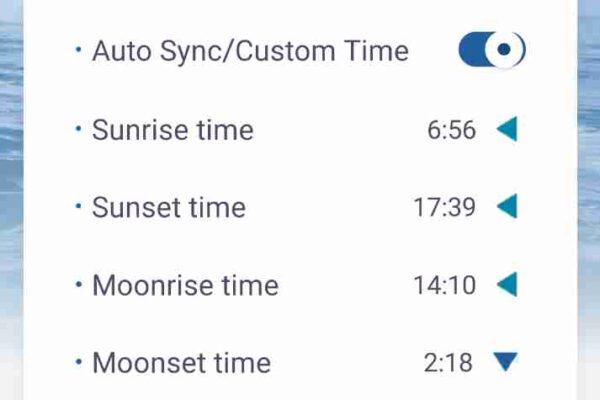This screenshot has height=400, width=600.
Task: Click the bullet beside Moonrise time
Action: [x=78, y=284]
